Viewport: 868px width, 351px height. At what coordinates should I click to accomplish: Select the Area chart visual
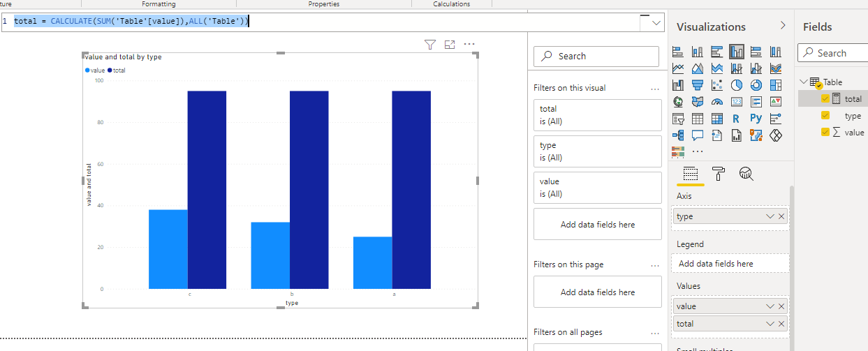tap(698, 68)
